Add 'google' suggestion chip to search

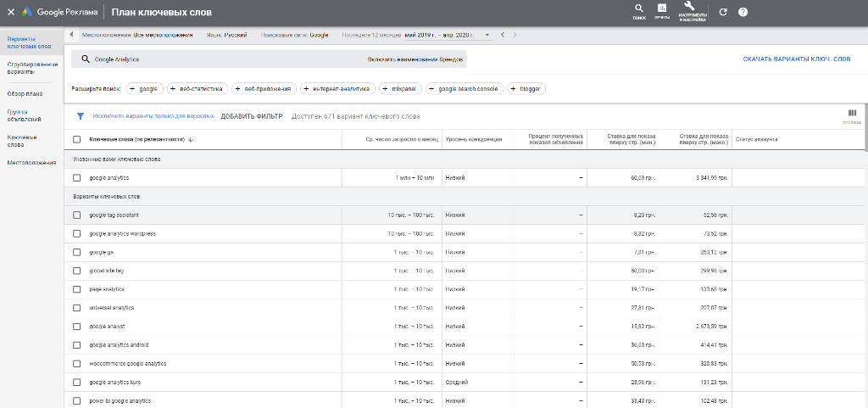(145, 88)
